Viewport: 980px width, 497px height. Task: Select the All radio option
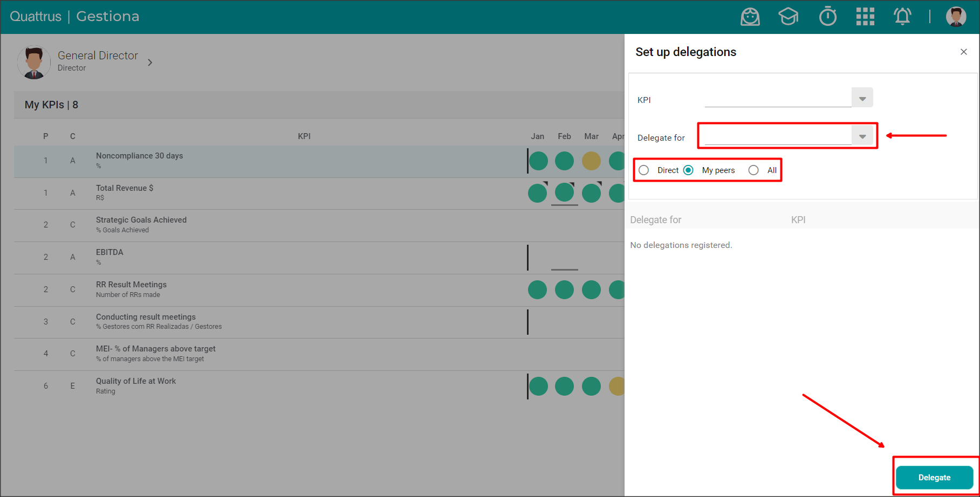tap(753, 170)
